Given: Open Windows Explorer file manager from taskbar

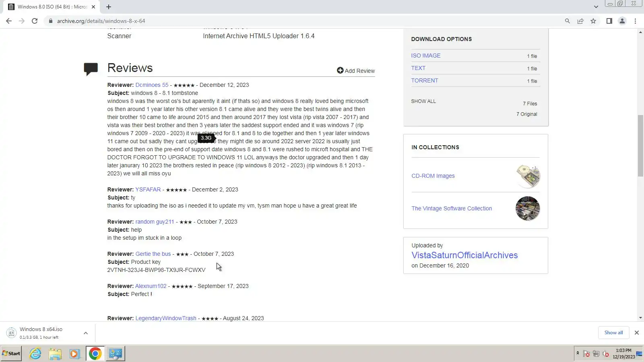Looking at the screenshot, I should click(55, 354).
